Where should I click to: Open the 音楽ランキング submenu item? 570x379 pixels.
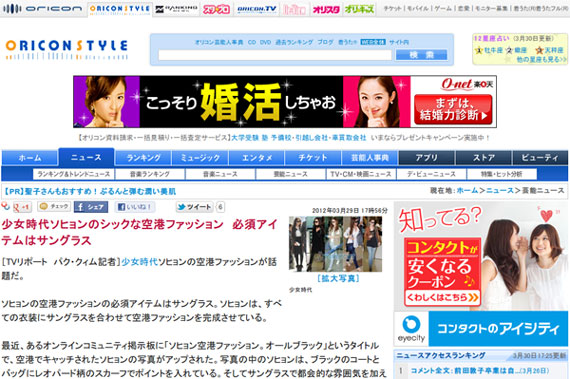coord(150,174)
